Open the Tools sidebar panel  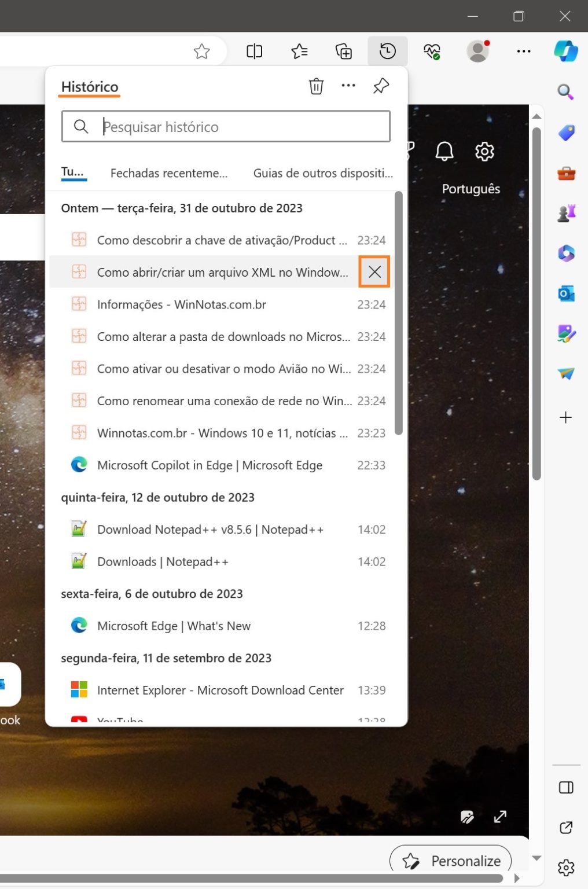566,172
